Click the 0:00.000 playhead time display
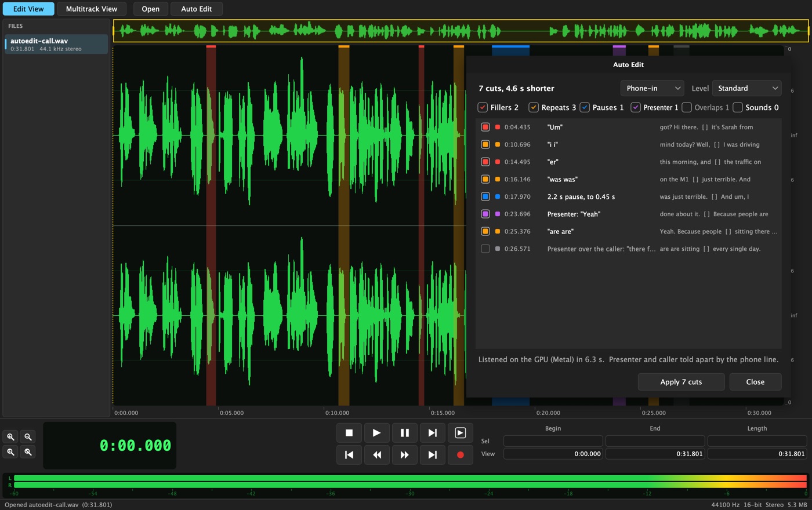The width and height of the screenshot is (812, 510). 110,446
